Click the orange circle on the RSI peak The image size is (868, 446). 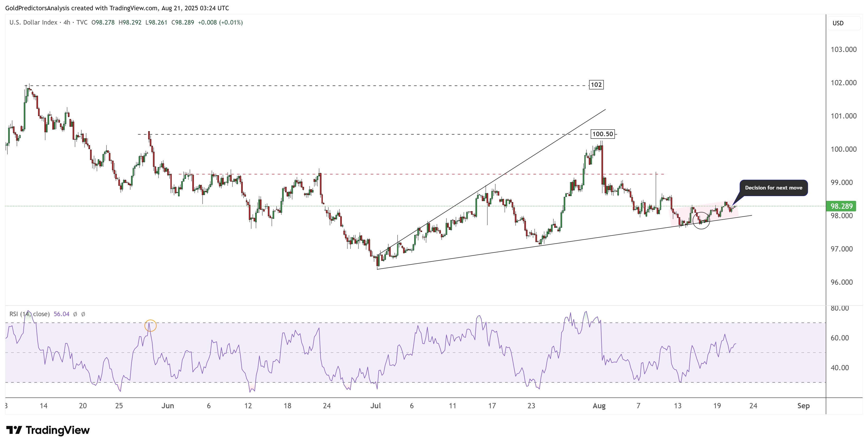150,325
